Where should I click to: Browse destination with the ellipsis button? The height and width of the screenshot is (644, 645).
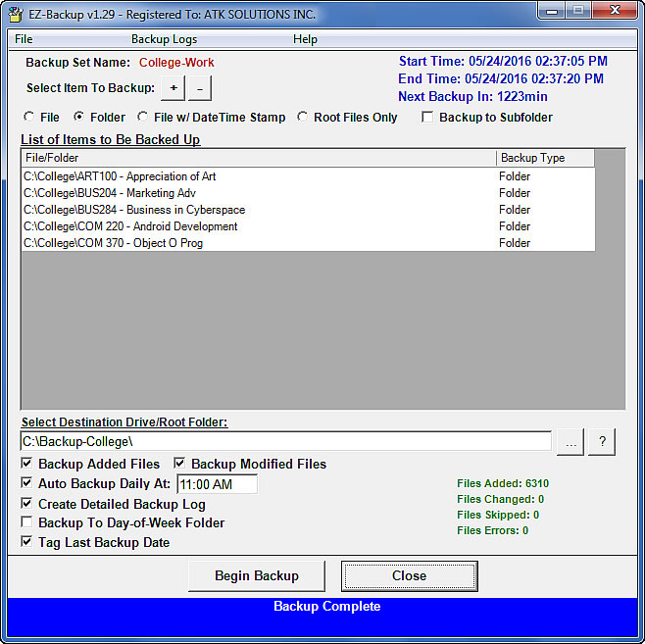click(x=571, y=442)
